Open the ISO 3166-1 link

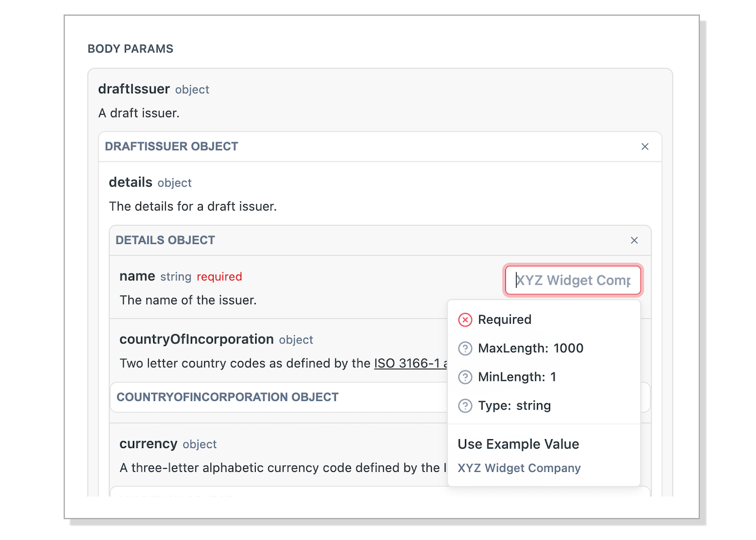[411, 364]
